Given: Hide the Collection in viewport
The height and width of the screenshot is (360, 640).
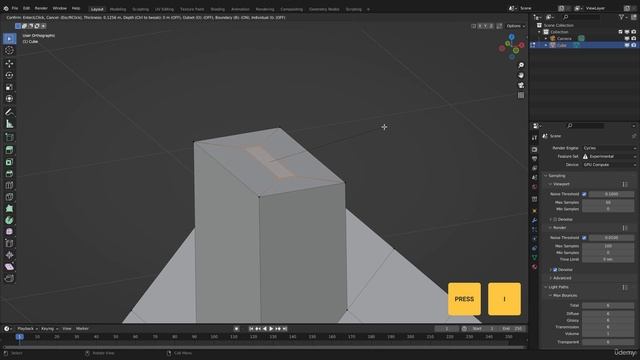Looking at the screenshot, I should coord(627,32).
